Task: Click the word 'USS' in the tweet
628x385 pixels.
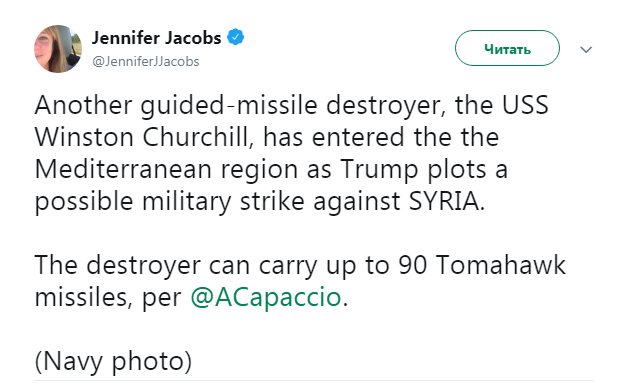Action: click(525, 105)
